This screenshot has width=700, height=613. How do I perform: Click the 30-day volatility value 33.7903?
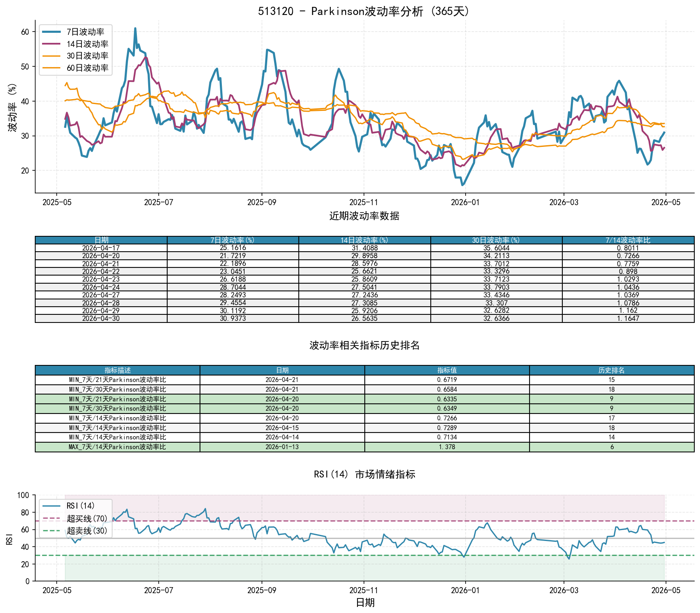496,287
